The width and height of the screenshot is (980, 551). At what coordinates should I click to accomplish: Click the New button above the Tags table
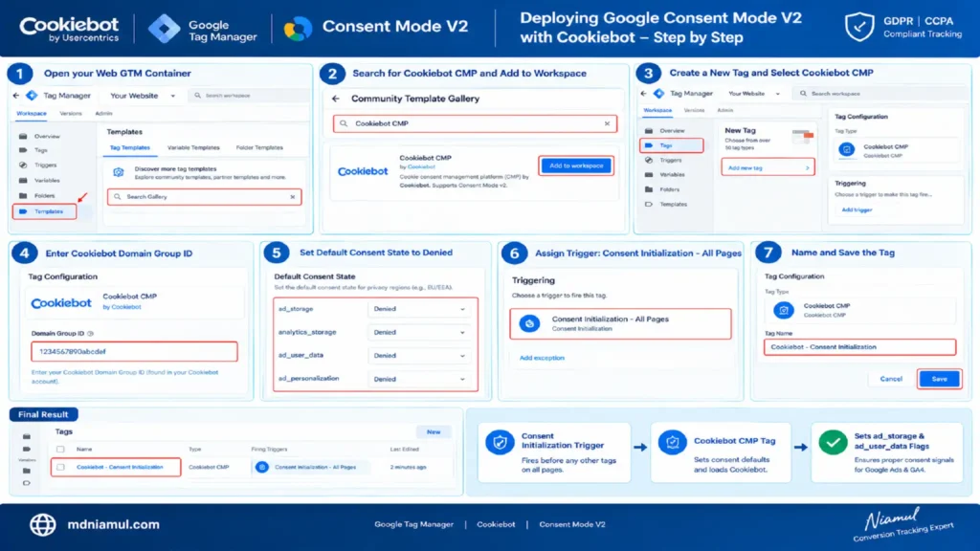click(x=434, y=432)
